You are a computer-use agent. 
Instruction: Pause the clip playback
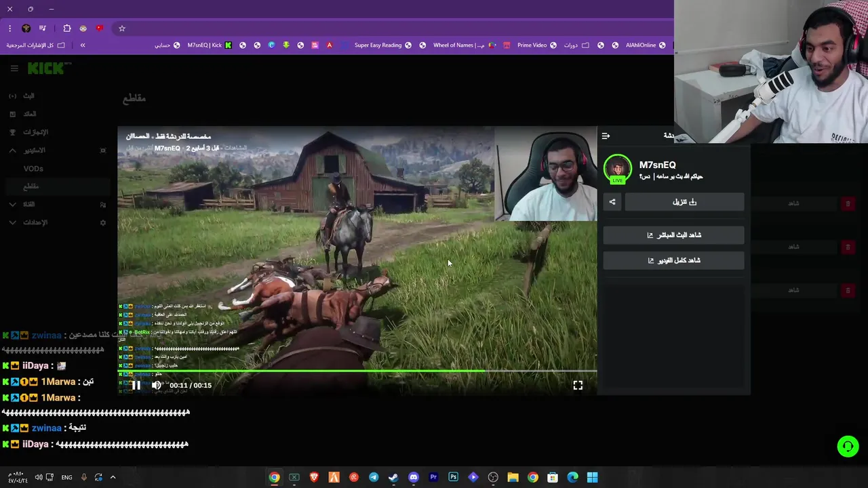point(136,385)
